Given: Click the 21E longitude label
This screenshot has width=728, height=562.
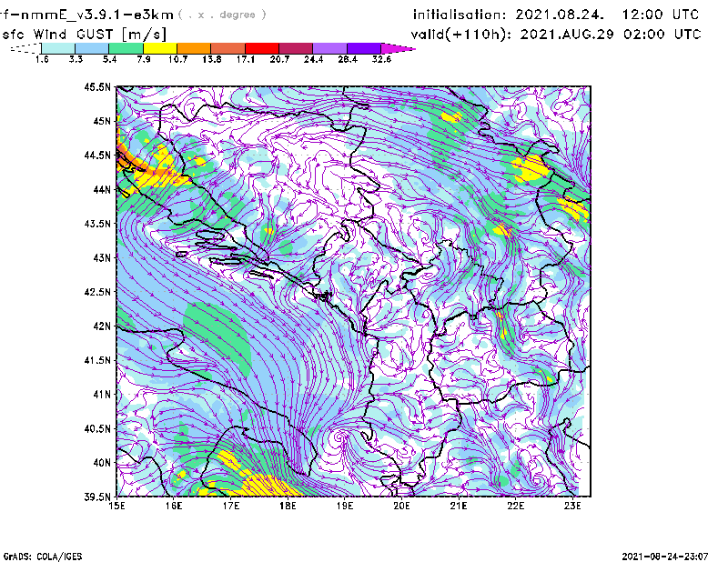Looking at the screenshot, I should (x=459, y=506).
